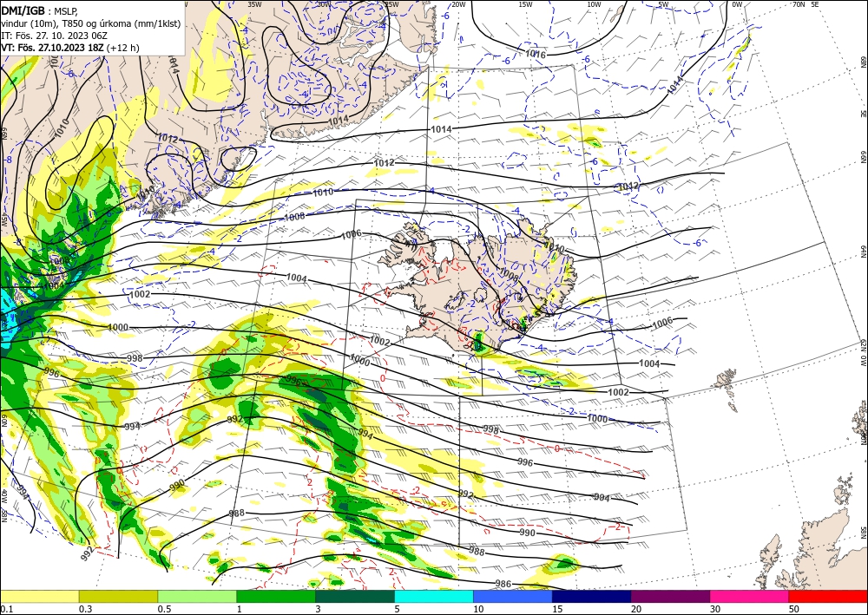Click the '0.1' legend scale value

[x=5, y=608]
